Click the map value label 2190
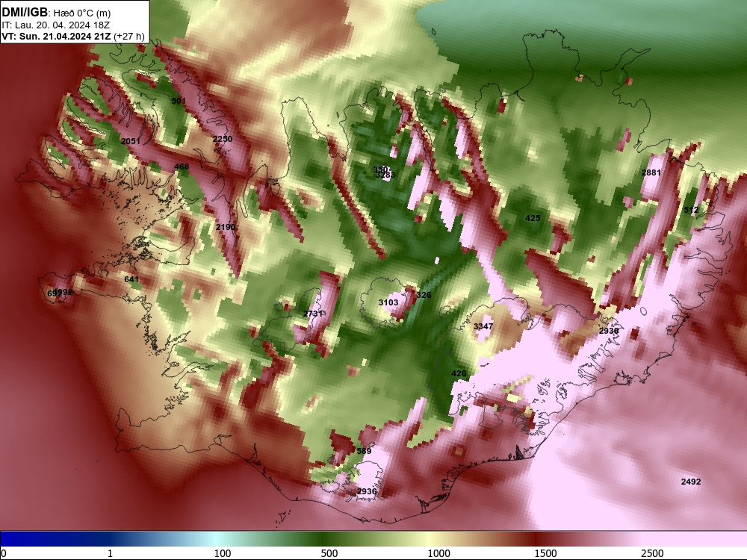The width and height of the screenshot is (747, 560). tap(226, 227)
